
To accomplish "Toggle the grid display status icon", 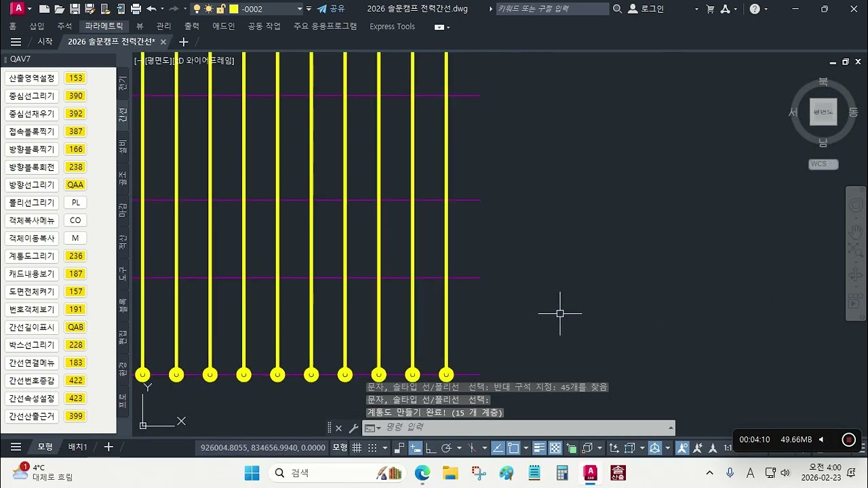I will point(357,448).
